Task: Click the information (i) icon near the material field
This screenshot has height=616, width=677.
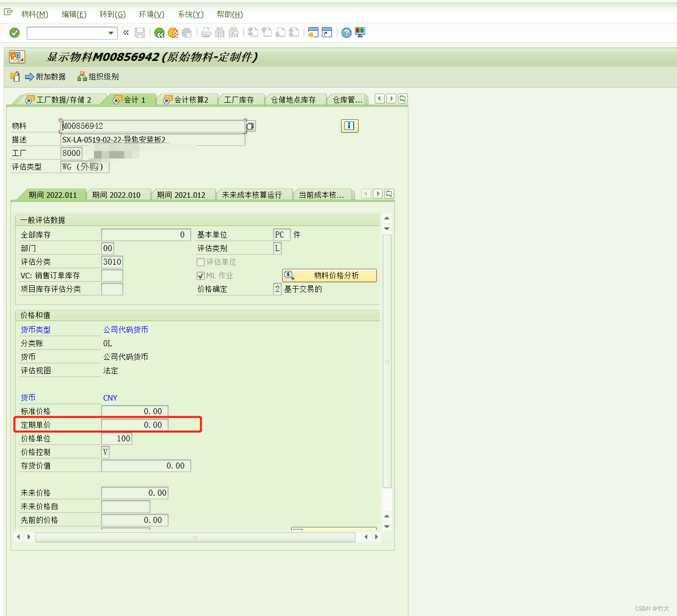Action: coord(350,126)
